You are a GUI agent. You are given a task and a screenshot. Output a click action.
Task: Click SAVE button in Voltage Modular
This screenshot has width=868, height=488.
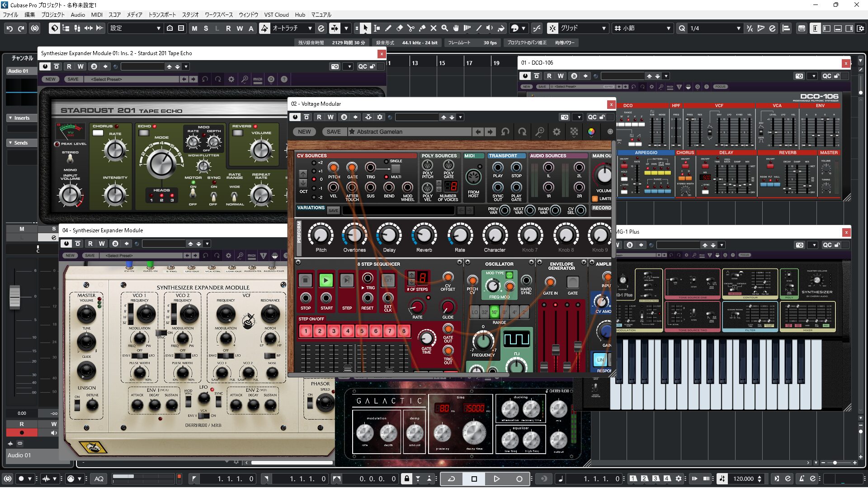pos(334,131)
